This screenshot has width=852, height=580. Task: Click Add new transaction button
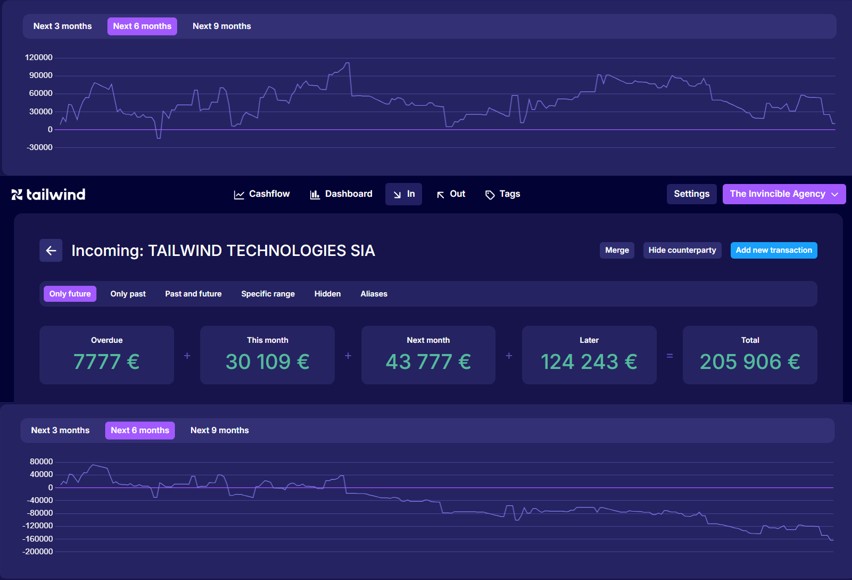tap(774, 250)
